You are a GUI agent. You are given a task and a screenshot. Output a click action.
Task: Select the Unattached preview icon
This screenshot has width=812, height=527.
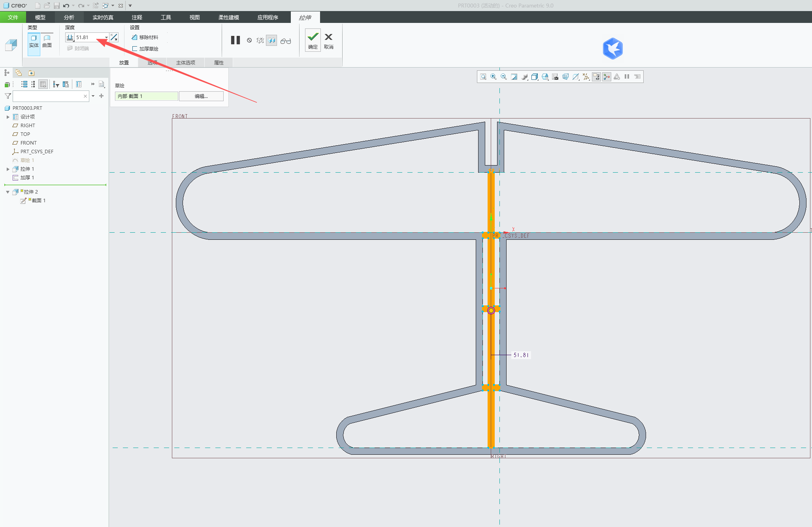[x=260, y=40]
